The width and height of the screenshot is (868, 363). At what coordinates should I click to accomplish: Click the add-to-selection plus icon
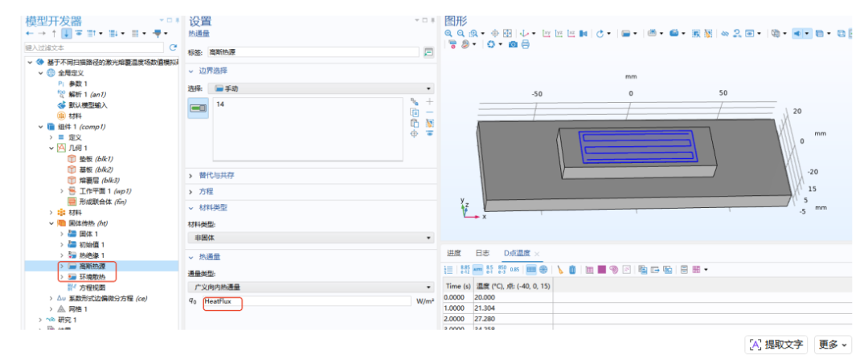(x=429, y=102)
